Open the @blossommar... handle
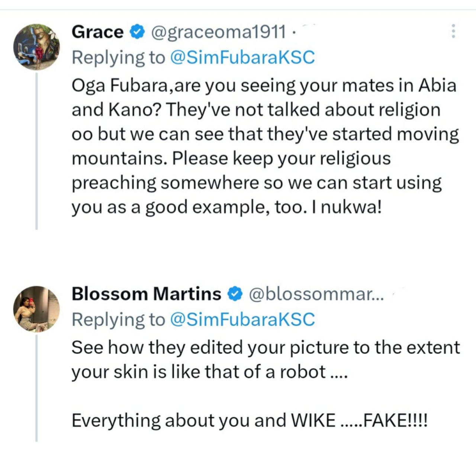Image resolution: width=476 pixels, height=476 pixels. [x=315, y=294]
